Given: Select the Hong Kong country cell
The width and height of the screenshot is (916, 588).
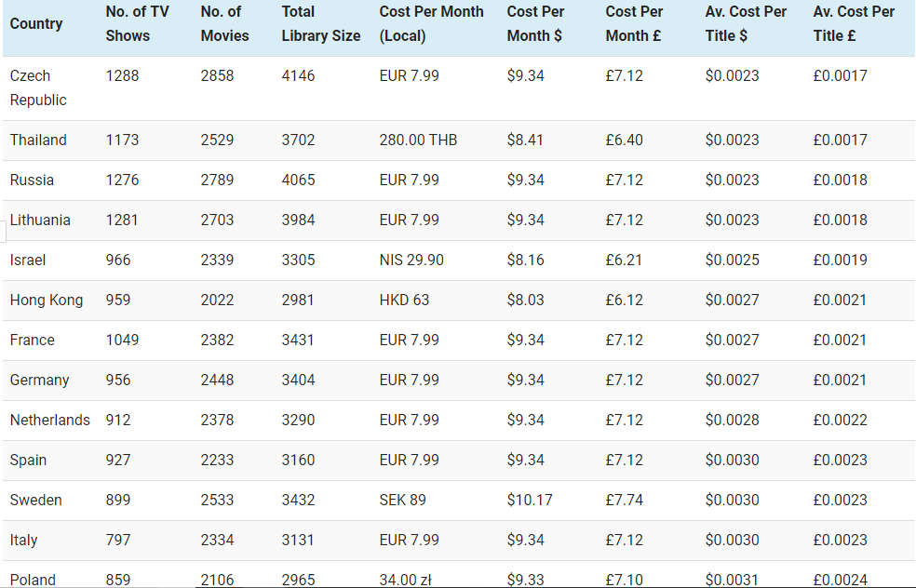Looking at the screenshot, I should [47, 301].
